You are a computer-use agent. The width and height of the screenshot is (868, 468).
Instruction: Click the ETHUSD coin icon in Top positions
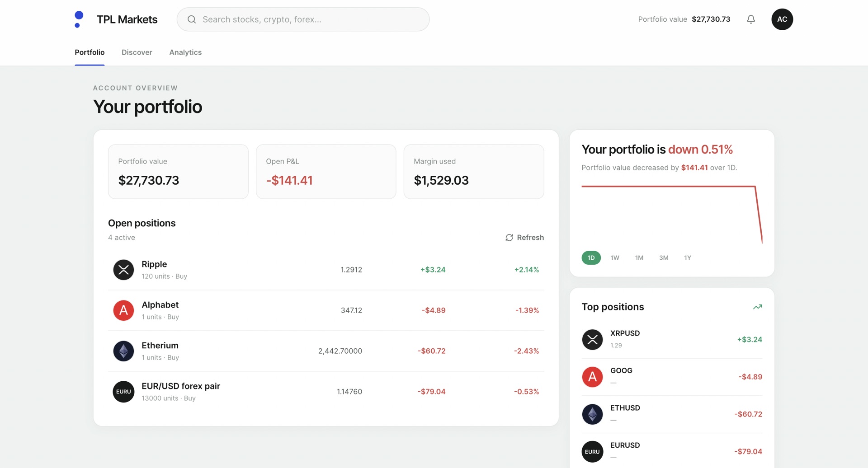[592, 414]
